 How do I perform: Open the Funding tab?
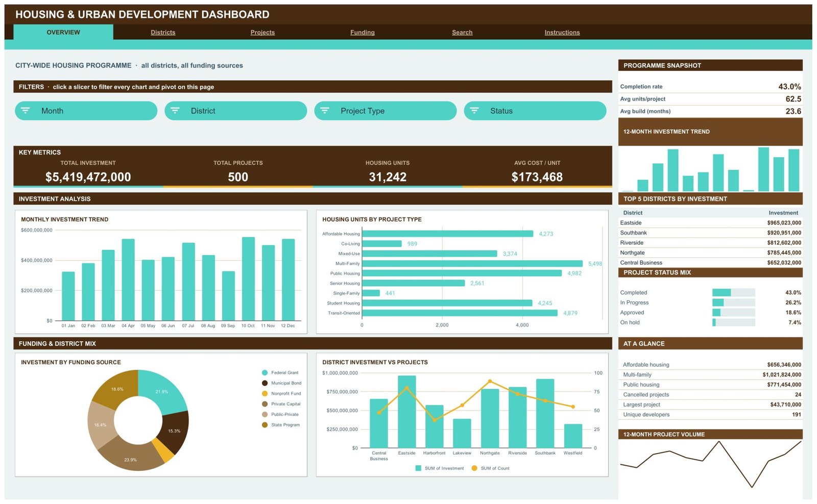point(363,32)
